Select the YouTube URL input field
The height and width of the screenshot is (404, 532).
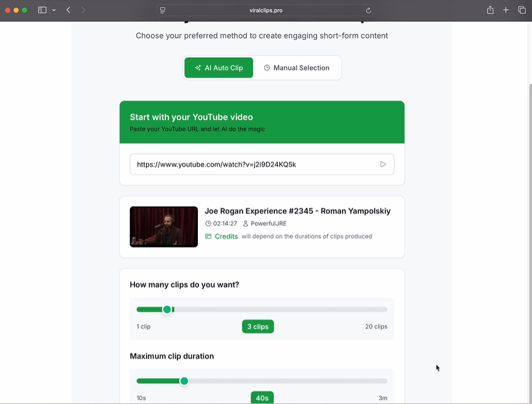tap(253, 164)
